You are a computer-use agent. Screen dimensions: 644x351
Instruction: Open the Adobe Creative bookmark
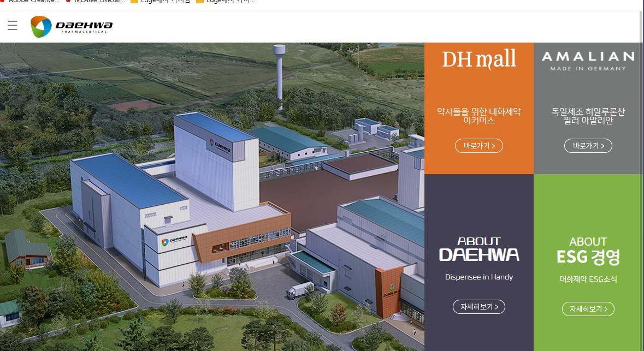29,2
